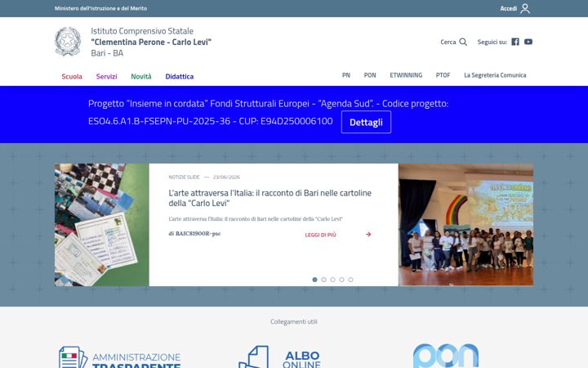Open the Facebook page icon
This screenshot has width=588, height=368.
pos(515,42)
